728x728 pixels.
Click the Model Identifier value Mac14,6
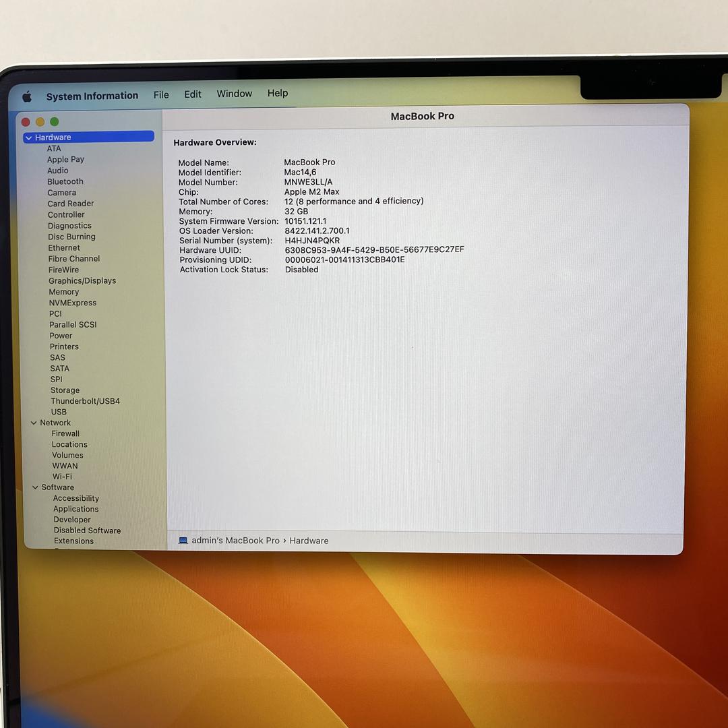coord(301,173)
